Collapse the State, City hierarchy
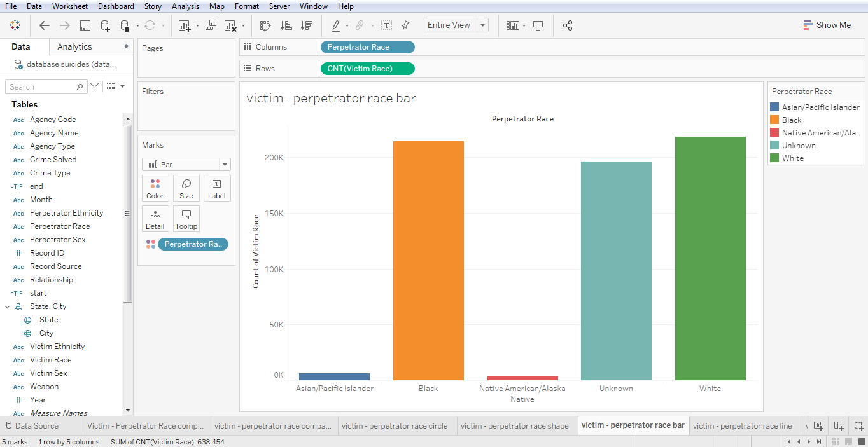Image resolution: width=868 pixels, height=447 pixels. [x=8, y=306]
